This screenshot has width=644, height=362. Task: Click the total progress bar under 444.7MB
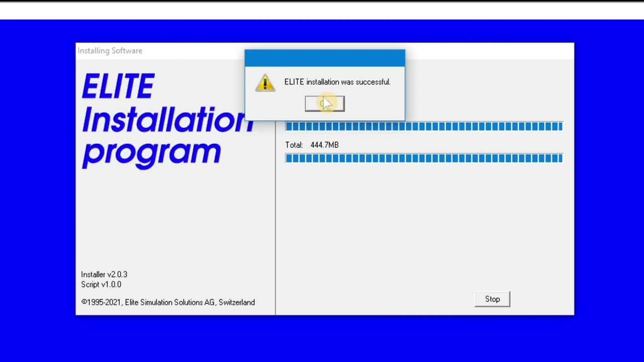pos(424,158)
